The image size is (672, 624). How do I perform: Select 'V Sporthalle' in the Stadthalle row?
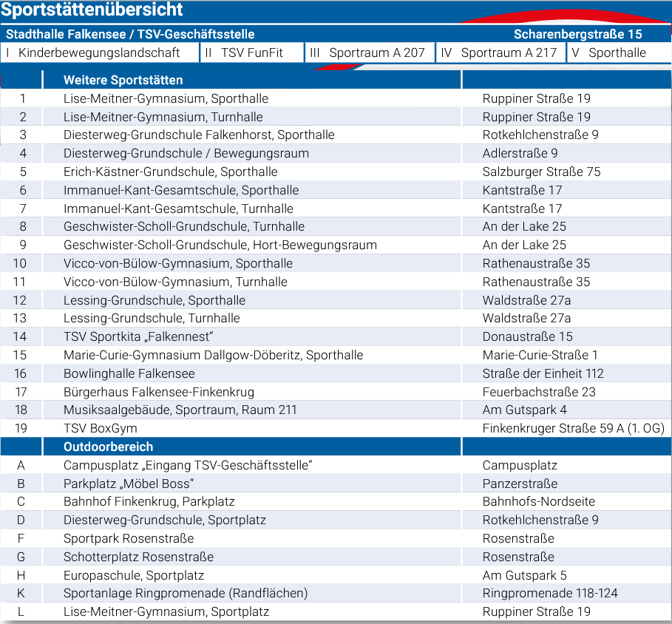point(619,52)
